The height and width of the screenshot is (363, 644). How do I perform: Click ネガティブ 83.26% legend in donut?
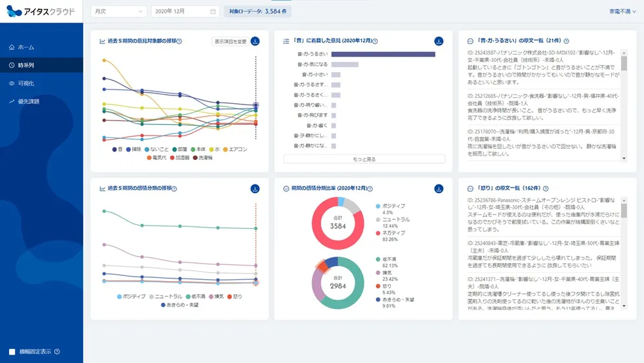(x=391, y=235)
